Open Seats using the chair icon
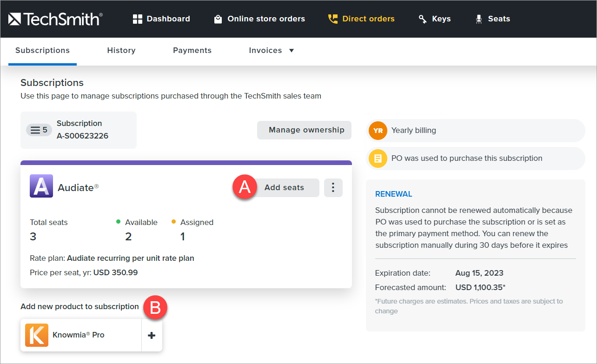This screenshot has width=597, height=364. (478, 19)
